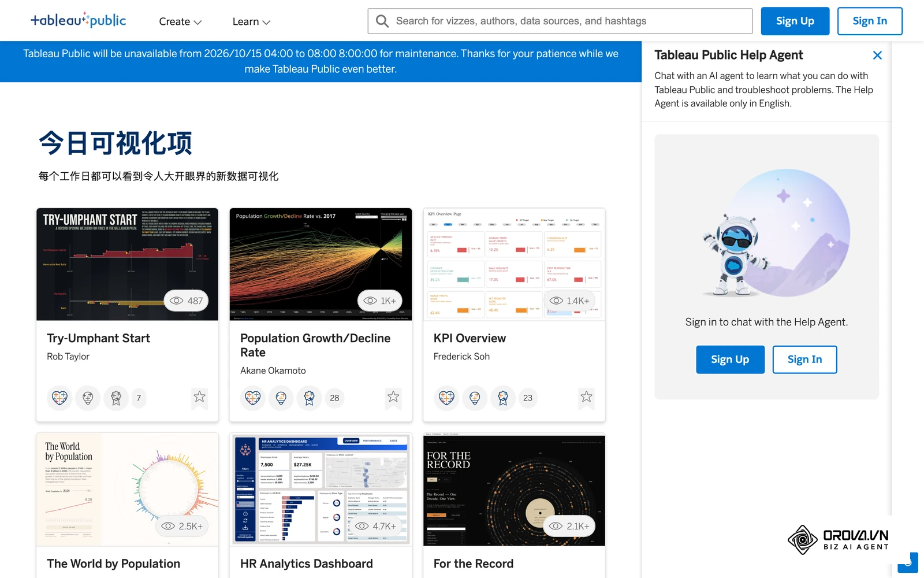The image size is (924, 578).
Task: Star the KPI Overview viz
Action: 586,397
